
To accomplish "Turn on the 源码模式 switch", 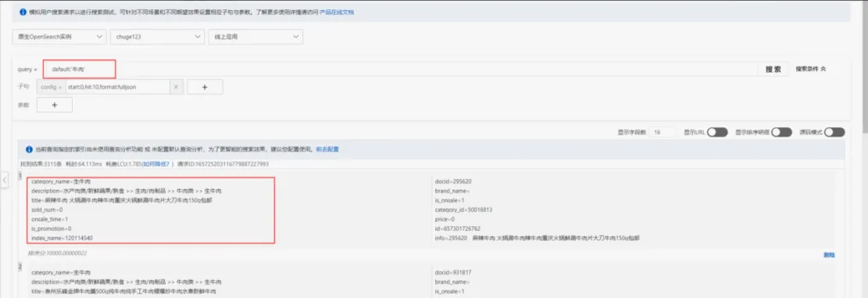I will point(834,132).
